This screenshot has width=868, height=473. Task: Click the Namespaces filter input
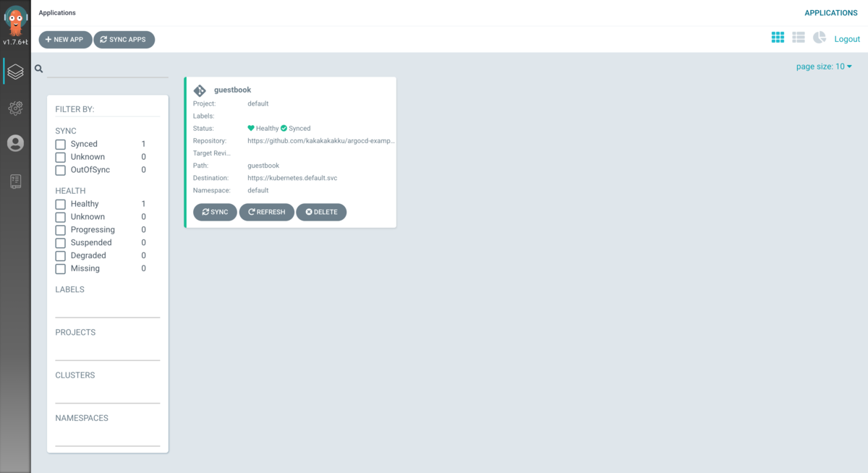108,436
